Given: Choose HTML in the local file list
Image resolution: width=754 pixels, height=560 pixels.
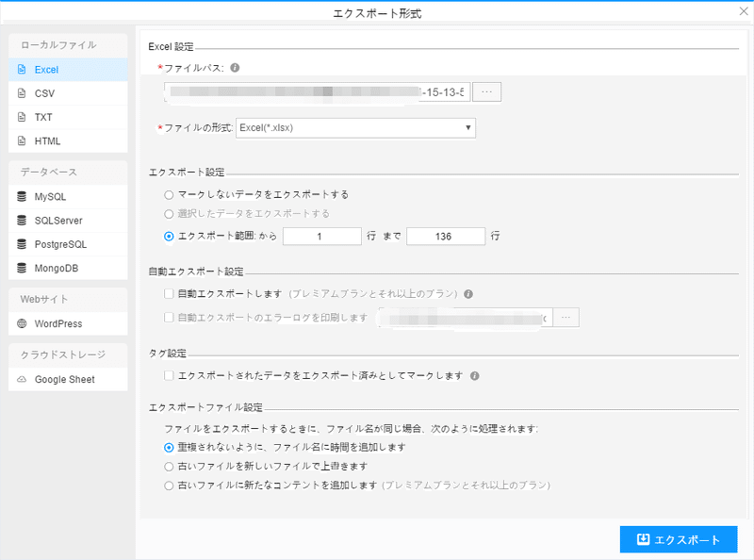Looking at the screenshot, I should pos(47,141).
